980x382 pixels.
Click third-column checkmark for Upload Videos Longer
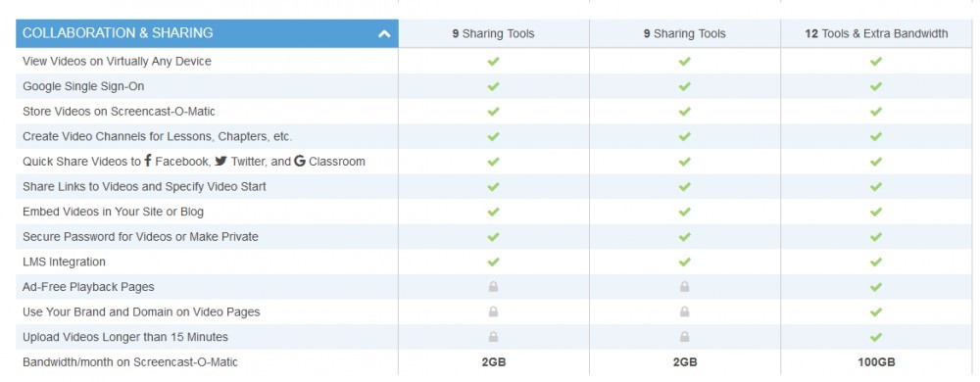[x=875, y=337]
